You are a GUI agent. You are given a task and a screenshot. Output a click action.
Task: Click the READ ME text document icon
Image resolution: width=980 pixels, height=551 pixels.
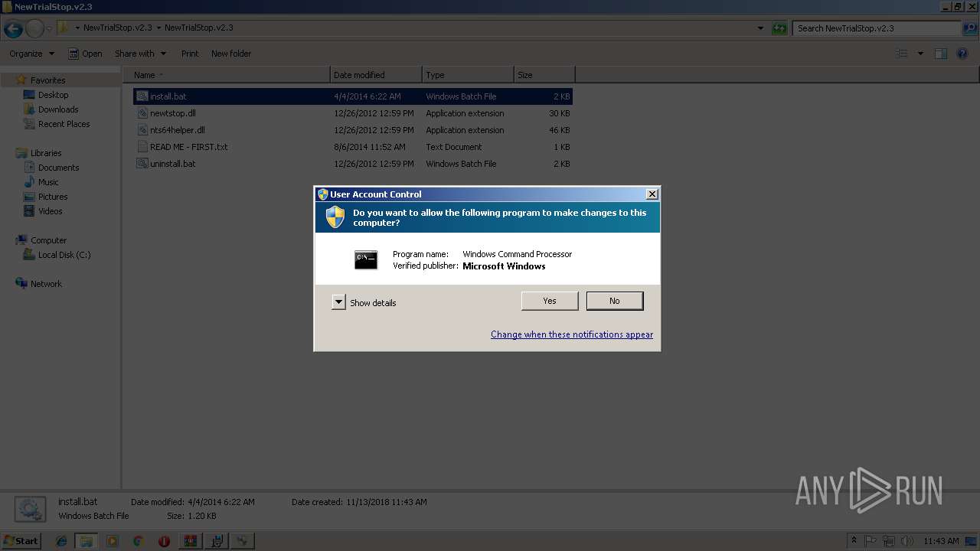(142, 147)
